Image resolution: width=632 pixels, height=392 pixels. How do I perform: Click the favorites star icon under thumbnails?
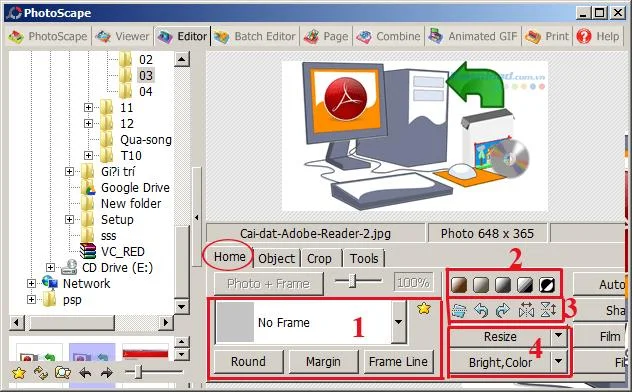pyautogui.click(x=19, y=373)
